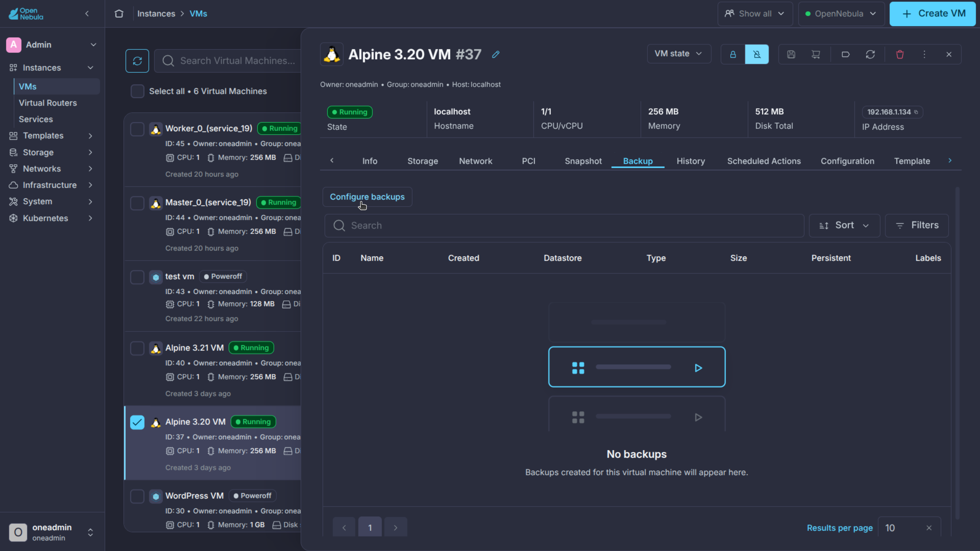Check the Alpine 3.21 VM checkbox

(137, 348)
